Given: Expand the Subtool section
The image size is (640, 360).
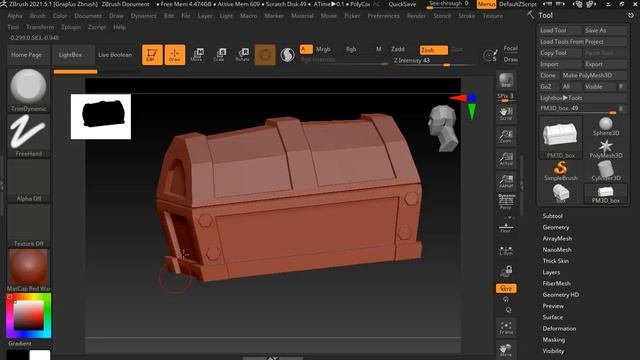Looking at the screenshot, I should tap(552, 216).
